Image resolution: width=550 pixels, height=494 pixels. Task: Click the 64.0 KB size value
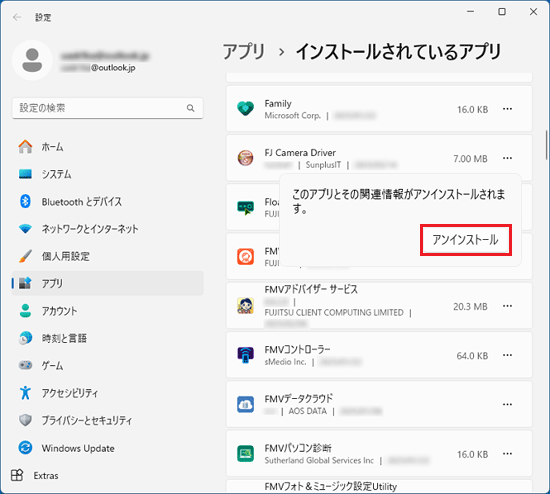[x=472, y=356]
